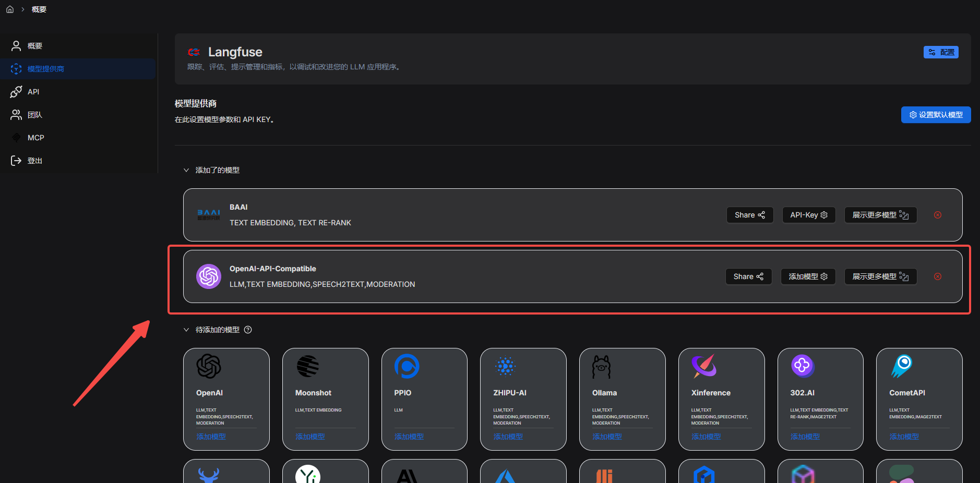Viewport: 980px width, 483px height.
Task: Expand 展示更多模型 for BAAI
Action: click(880, 215)
